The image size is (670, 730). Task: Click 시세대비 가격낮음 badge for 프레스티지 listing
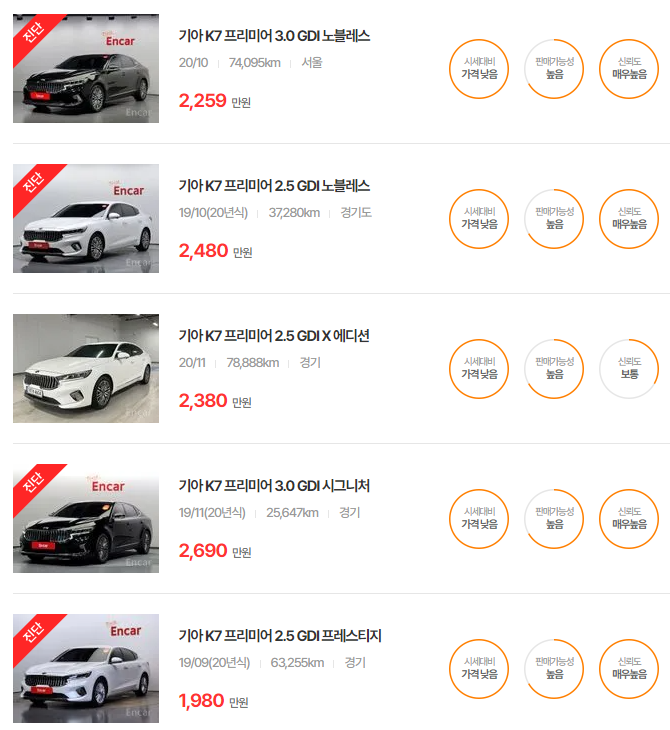(x=479, y=669)
